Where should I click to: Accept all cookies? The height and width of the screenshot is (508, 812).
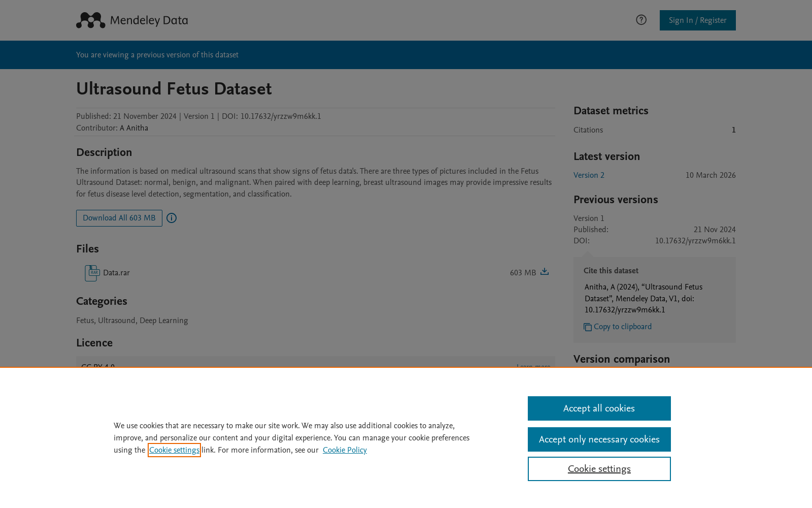[599, 408]
